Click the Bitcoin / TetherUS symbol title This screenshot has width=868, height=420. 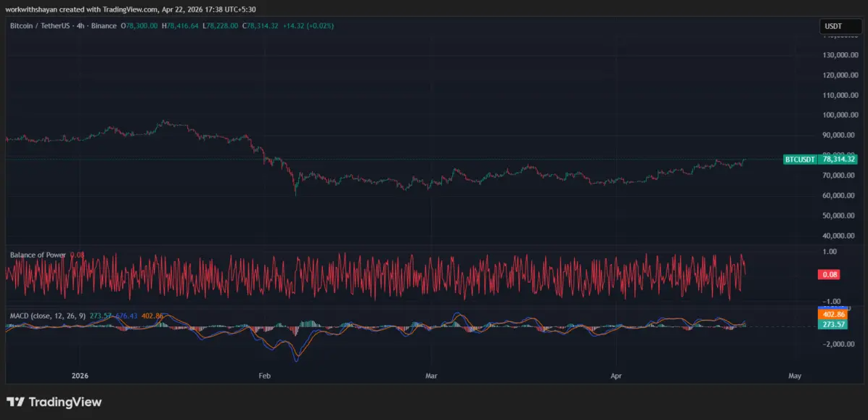(38, 26)
